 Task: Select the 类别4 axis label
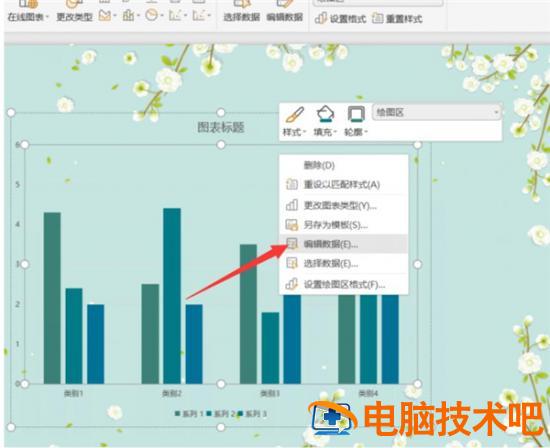coord(368,393)
